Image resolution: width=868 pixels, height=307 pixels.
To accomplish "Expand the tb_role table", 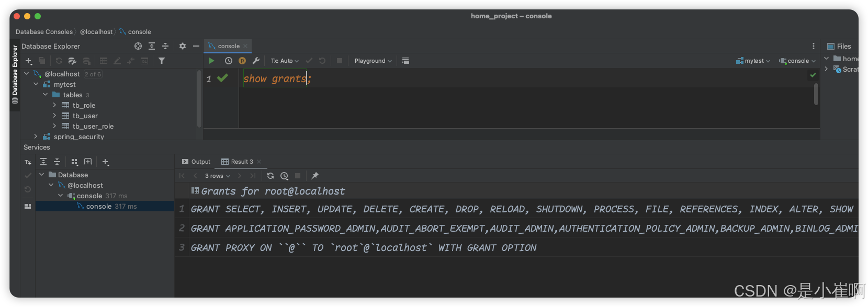I will coord(54,105).
